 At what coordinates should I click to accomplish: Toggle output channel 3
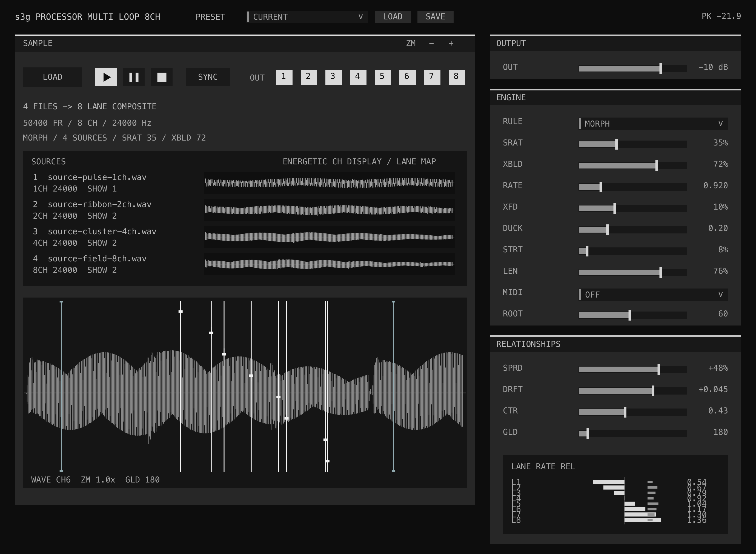click(333, 77)
